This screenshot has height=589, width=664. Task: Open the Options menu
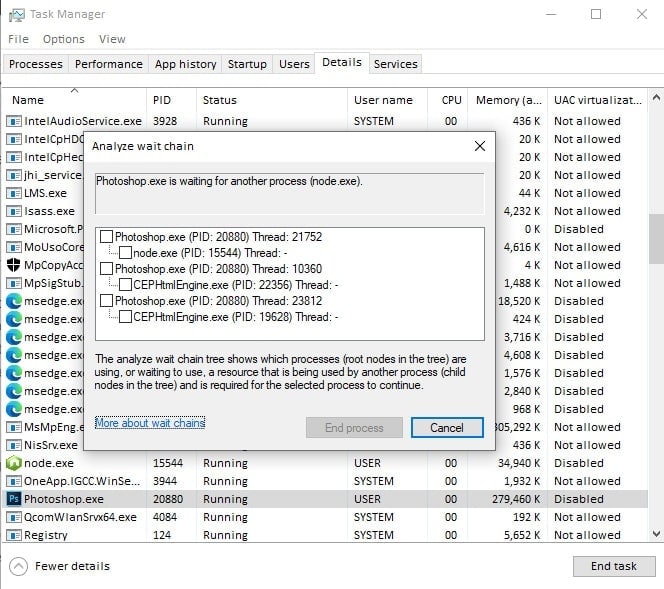click(x=64, y=39)
